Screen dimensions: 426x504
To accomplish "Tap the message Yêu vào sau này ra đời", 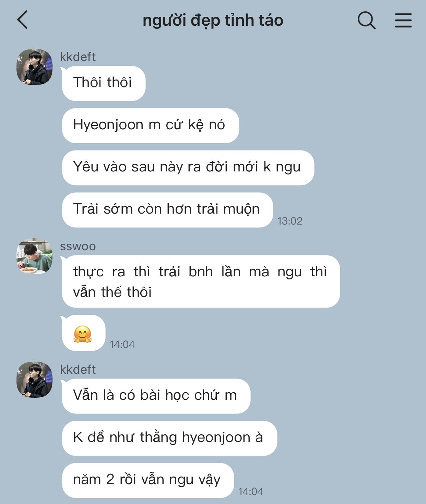I will [x=188, y=168].
